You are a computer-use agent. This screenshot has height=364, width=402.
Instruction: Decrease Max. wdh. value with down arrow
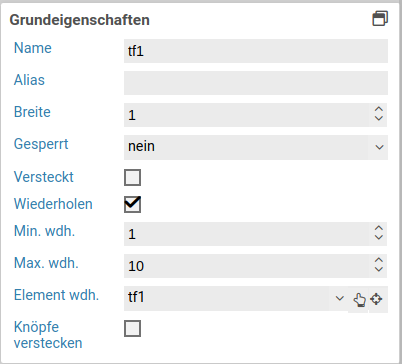pos(378,269)
